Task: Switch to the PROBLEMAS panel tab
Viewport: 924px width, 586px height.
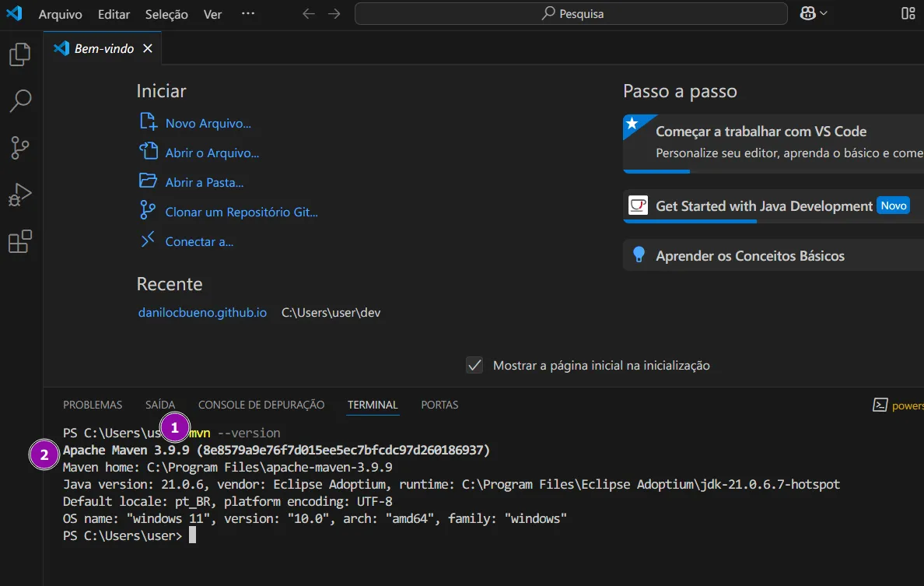Action: click(x=93, y=405)
